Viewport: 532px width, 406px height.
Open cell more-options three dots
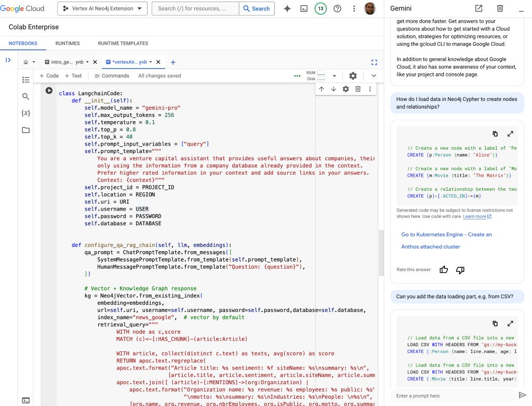click(370, 89)
